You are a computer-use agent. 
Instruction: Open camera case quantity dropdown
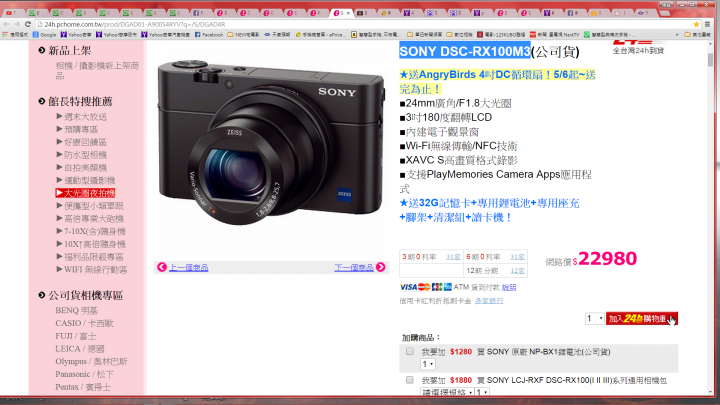482,392
